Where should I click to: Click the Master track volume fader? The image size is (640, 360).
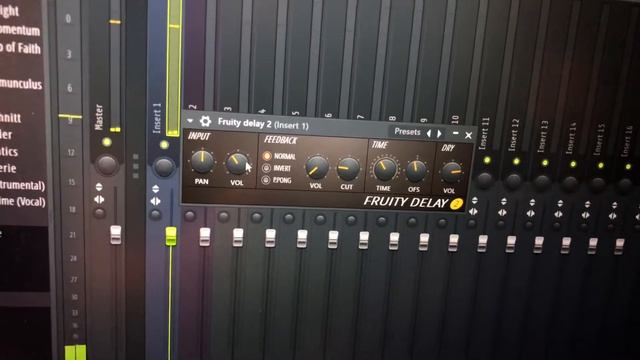[116, 235]
